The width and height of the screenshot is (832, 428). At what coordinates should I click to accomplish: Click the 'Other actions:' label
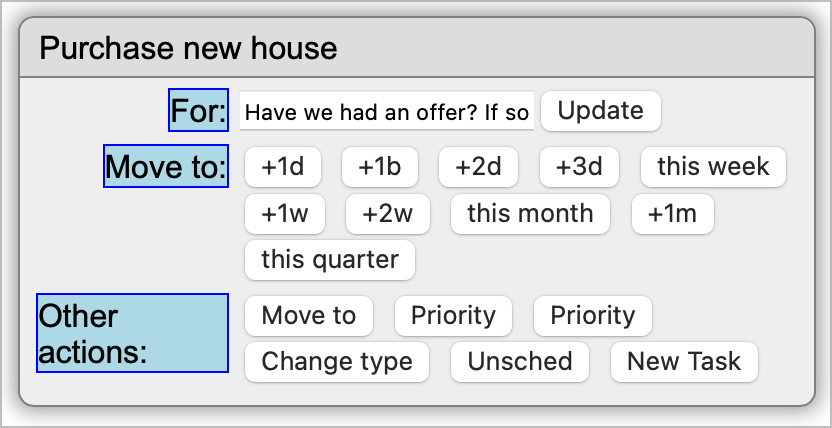point(132,333)
